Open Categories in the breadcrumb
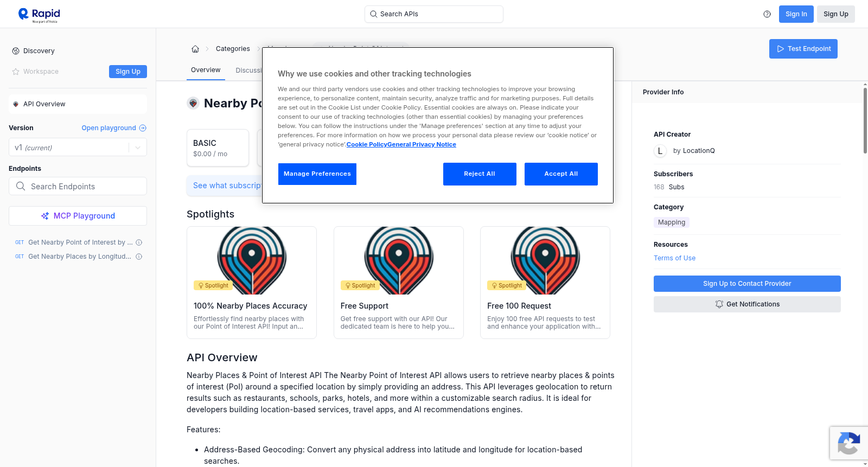 [233, 49]
